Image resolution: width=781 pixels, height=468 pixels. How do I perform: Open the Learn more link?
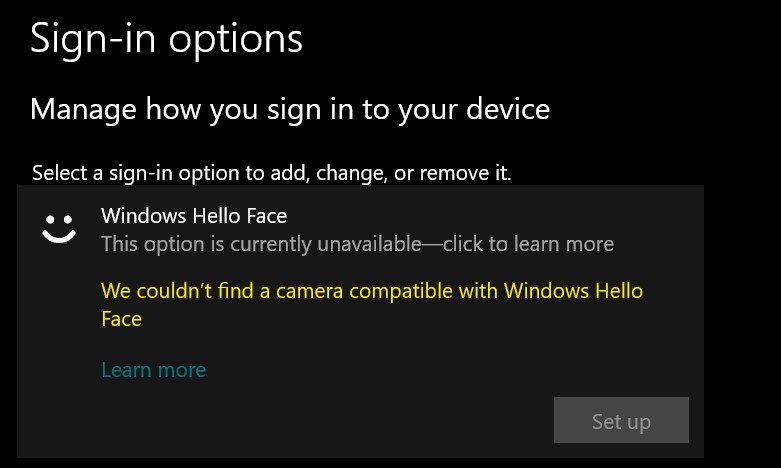(x=153, y=370)
